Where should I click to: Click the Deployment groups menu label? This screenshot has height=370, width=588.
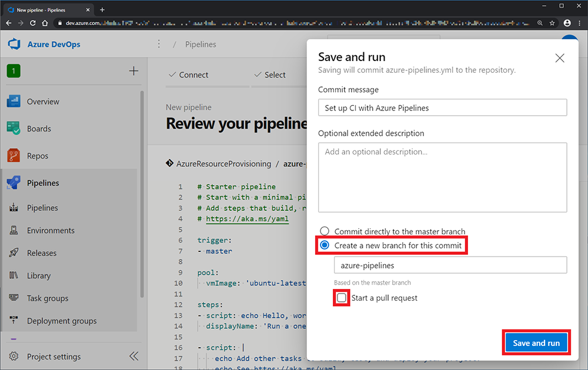coord(62,321)
